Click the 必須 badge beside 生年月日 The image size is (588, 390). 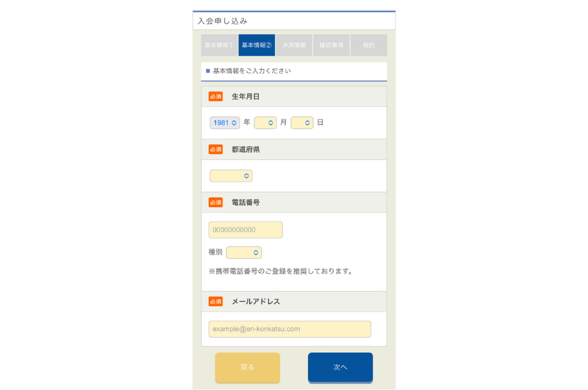[x=215, y=97]
